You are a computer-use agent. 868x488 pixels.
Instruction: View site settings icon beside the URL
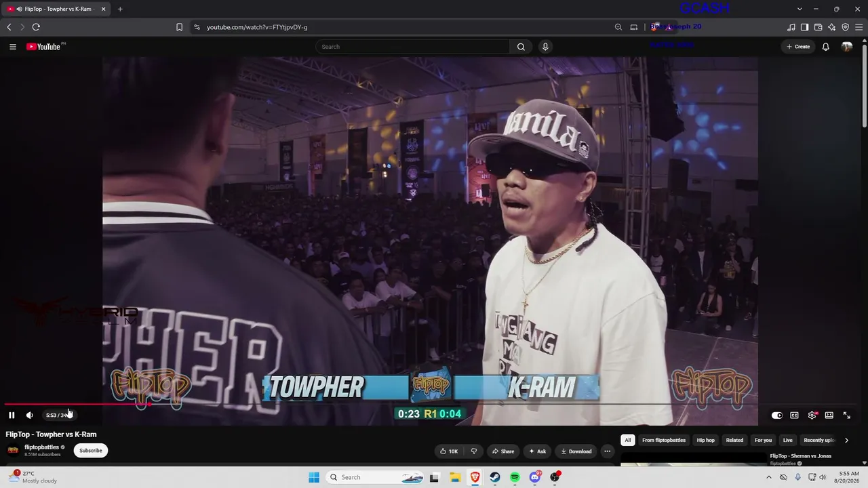pos(197,27)
